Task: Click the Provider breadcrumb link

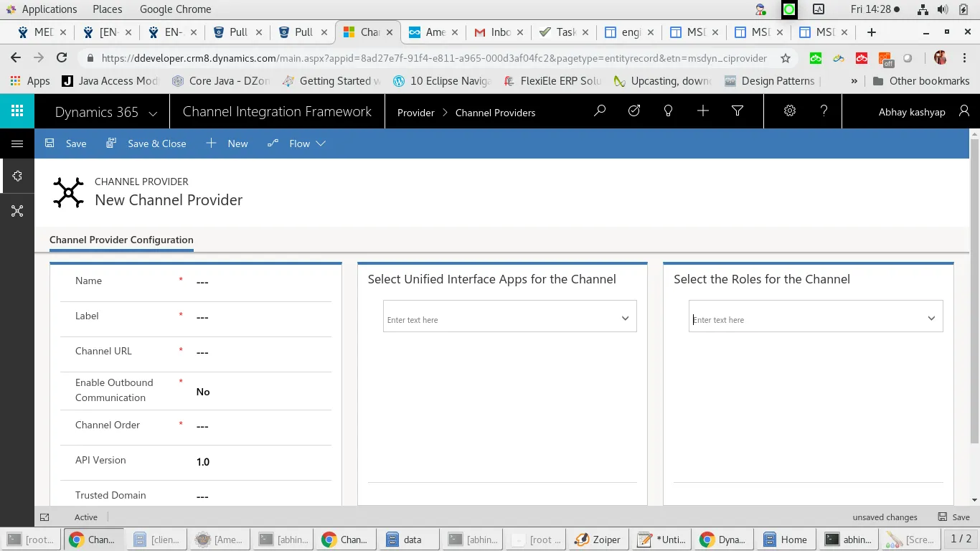Action: coord(416,113)
